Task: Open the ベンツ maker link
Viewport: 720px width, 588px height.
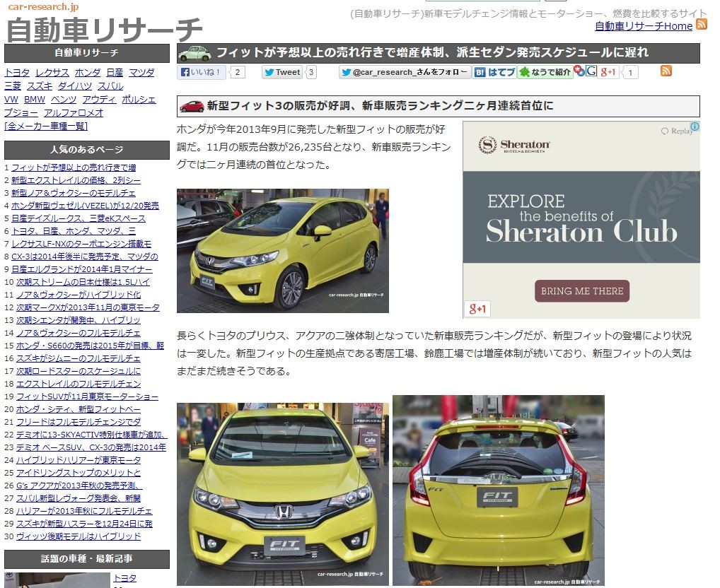Action: click(x=64, y=99)
